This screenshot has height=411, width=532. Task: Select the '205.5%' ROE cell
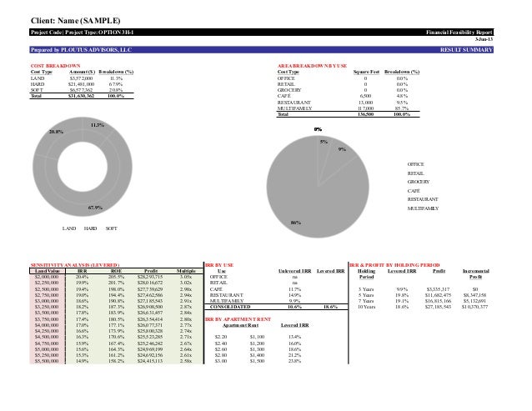pyautogui.click(x=116, y=277)
